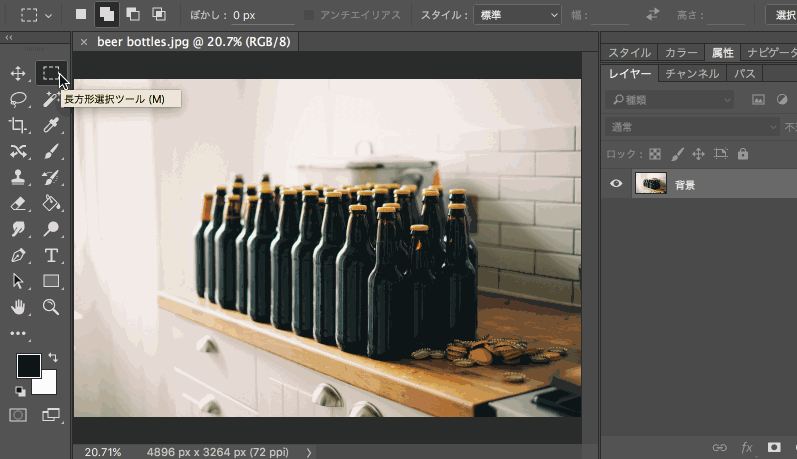Switch to the チャンネル tab
The height and width of the screenshot is (459, 797).
(691, 74)
